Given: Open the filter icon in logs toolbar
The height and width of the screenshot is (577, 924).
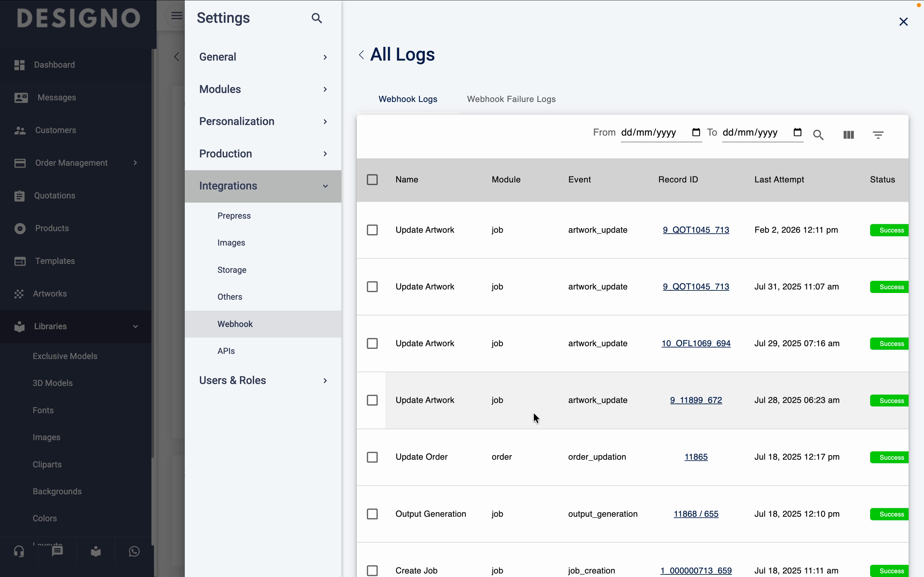Looking at the screenshot, I should [x=878, y=135].
